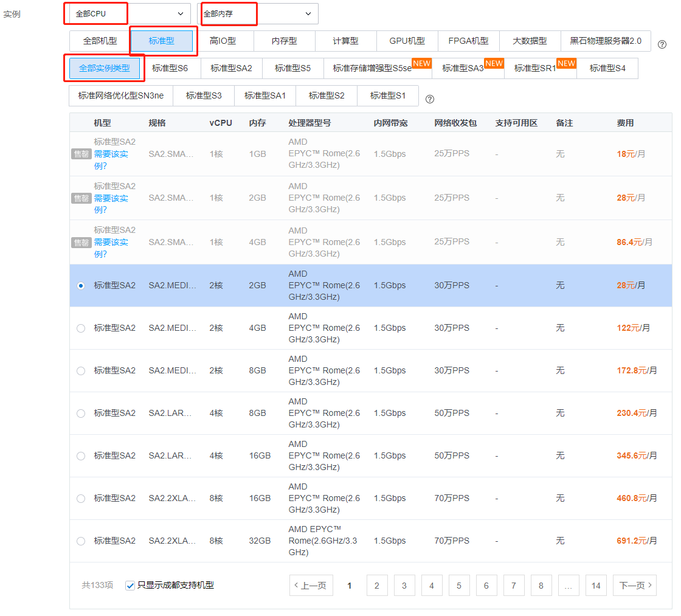The image size is (681, 616).
Task: Select the 691.2元/月 instance radio button
Action: [x=81, y=541]
